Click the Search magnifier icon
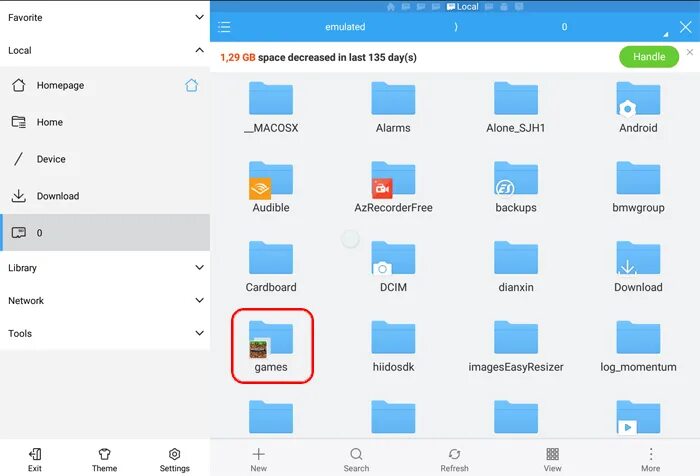This screenshot has width=700, height=476. tap(356, 455)
